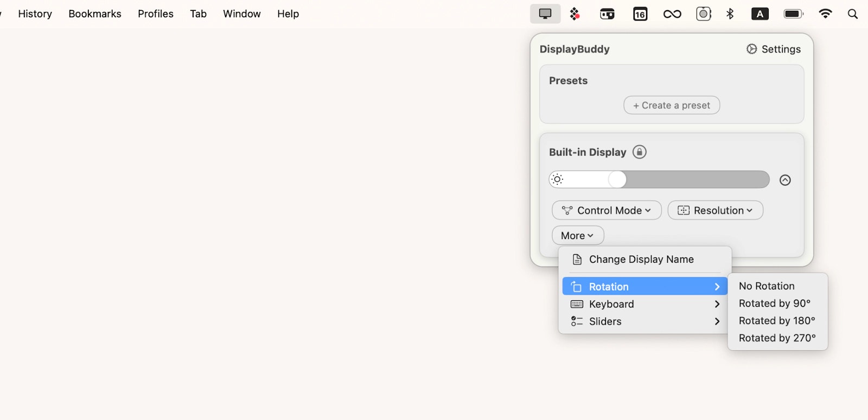This screenshot has height=420, width=868.
Task: Collapse display section with circled chevron
Action: tap(785, 180)
